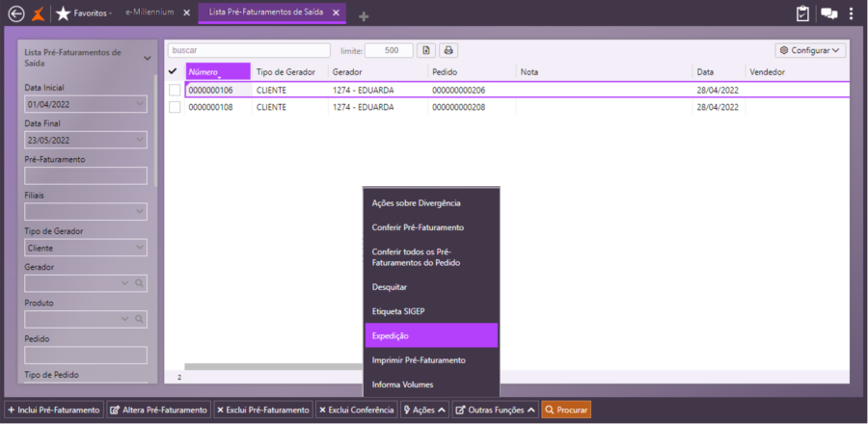This screenshot has height=424, width=868.
Task: Choose Informa Volumes menu entry
Action: tap(432, 384)
